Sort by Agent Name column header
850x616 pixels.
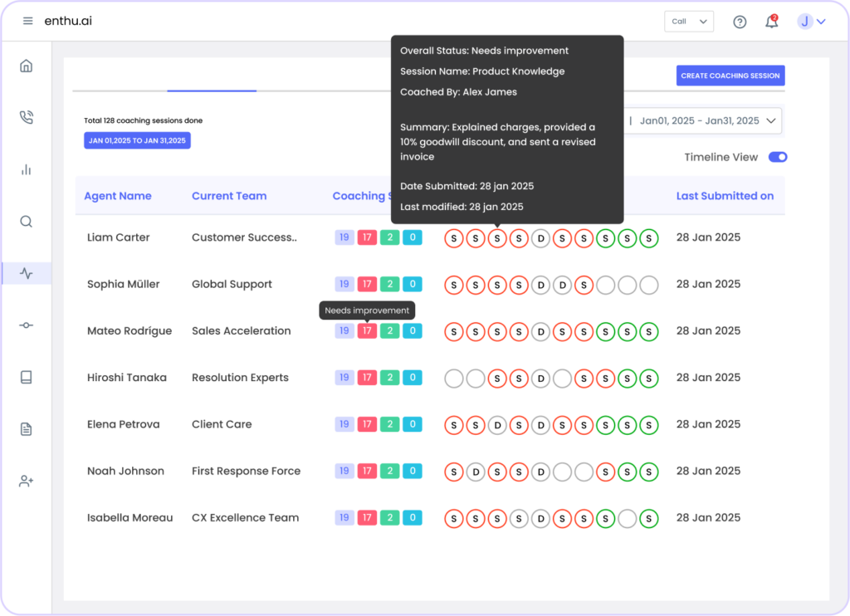click(x=118, y=196)
